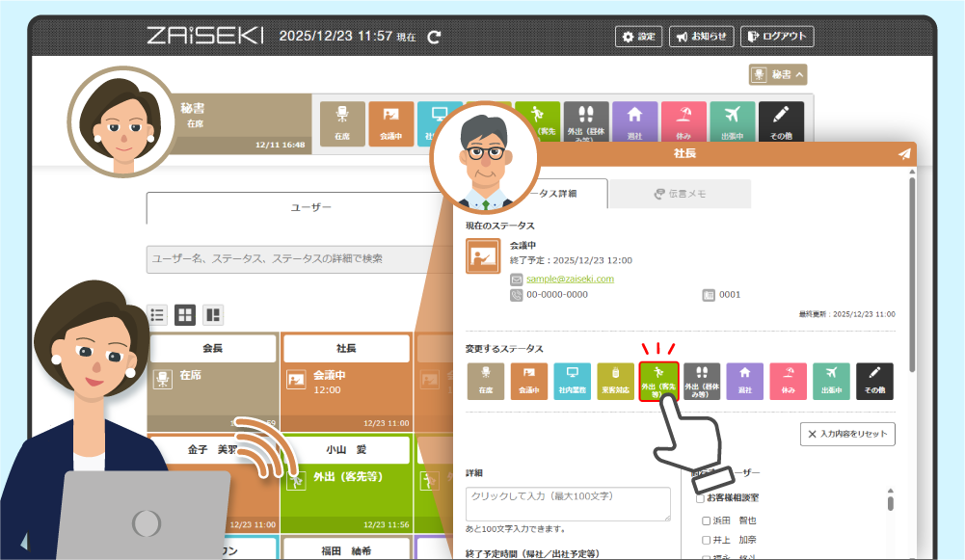This screenshot has height=560, width=965.
Task: Switch to the grid view icon
Action: click(184, 314)
